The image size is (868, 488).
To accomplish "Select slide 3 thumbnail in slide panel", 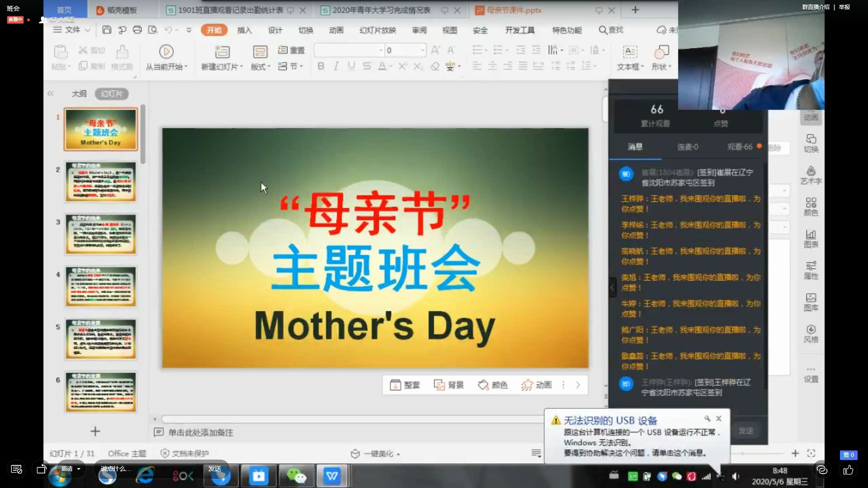I will click(x=100, y=234).
